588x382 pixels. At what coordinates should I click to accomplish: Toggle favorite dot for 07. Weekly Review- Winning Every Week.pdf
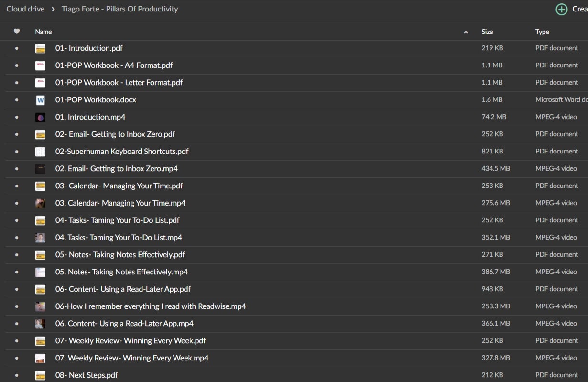[x=17, y=341]
